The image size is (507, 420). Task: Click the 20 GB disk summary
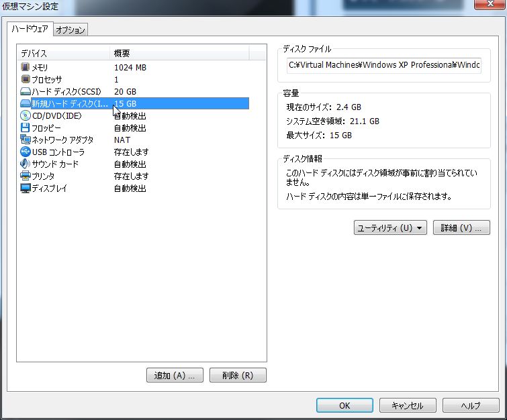pyautogui.click(x=125, y=92)
